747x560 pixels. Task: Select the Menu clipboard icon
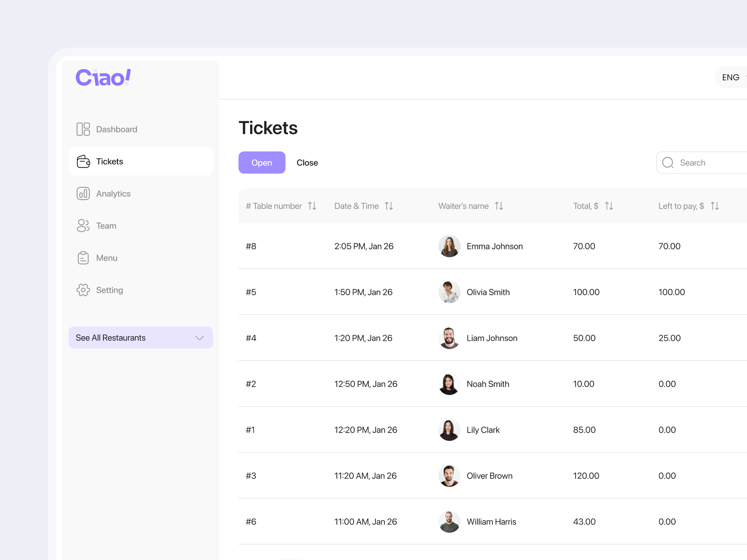click(x=83, y=258)
